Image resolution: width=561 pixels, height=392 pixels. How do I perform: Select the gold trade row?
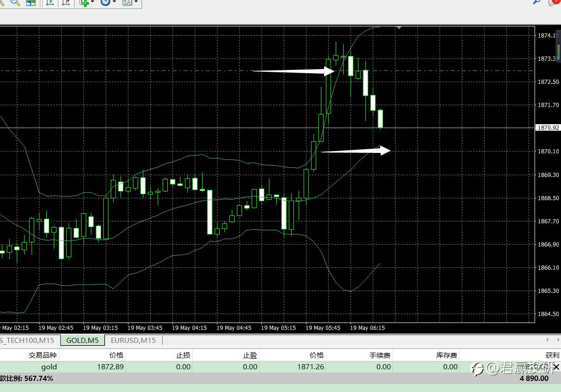point(280,367)
